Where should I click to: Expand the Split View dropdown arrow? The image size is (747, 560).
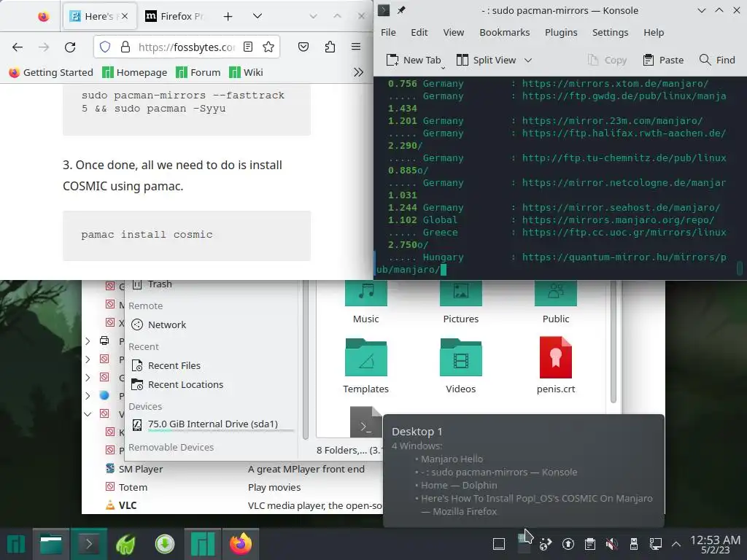[x=528, y=60]
